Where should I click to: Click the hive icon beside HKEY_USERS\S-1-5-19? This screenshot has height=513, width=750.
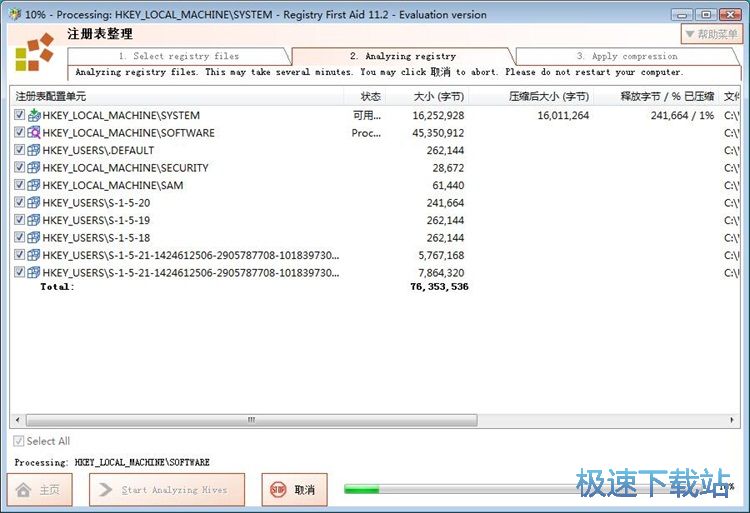pos(34,220)
